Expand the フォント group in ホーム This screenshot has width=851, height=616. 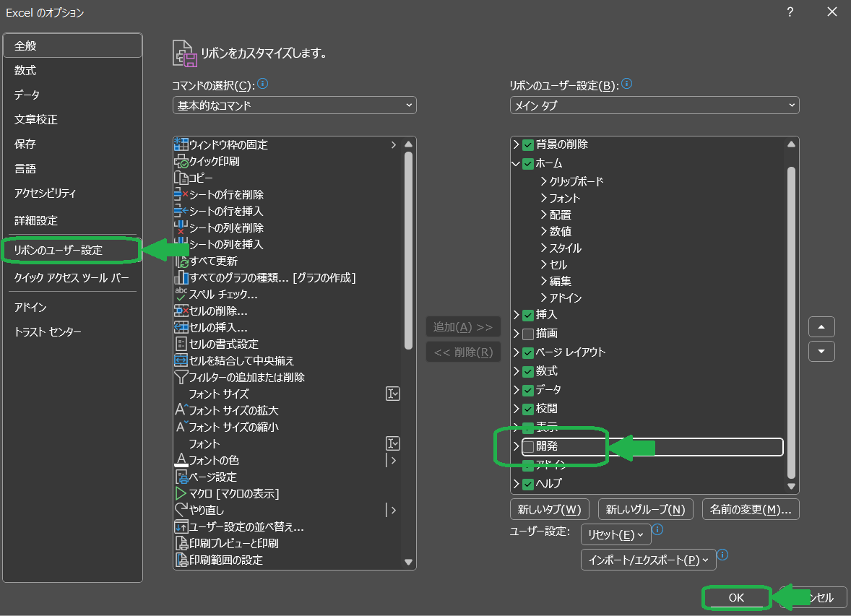tap(544, 198)
